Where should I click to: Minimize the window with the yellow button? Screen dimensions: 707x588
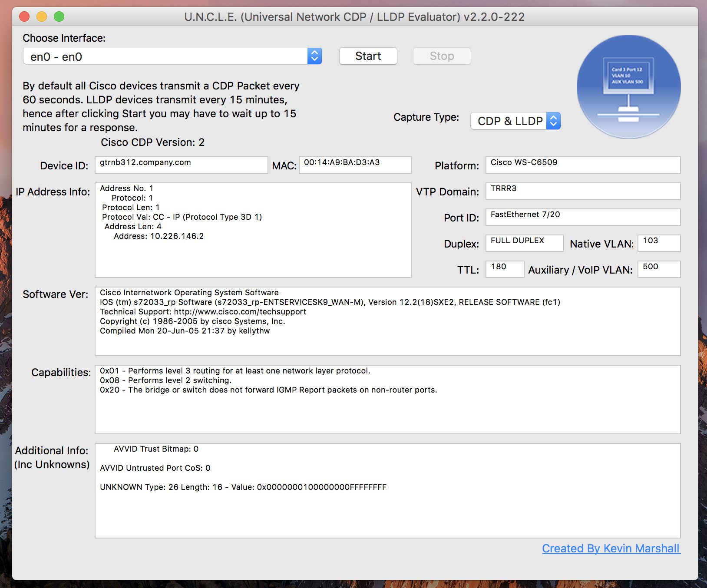pyautogui.click(x=42, y=17)
